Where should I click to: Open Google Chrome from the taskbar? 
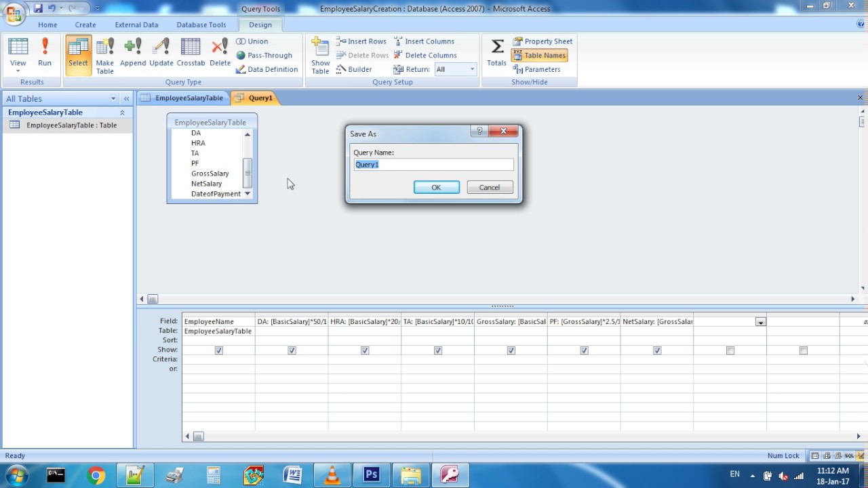(96, 476)
